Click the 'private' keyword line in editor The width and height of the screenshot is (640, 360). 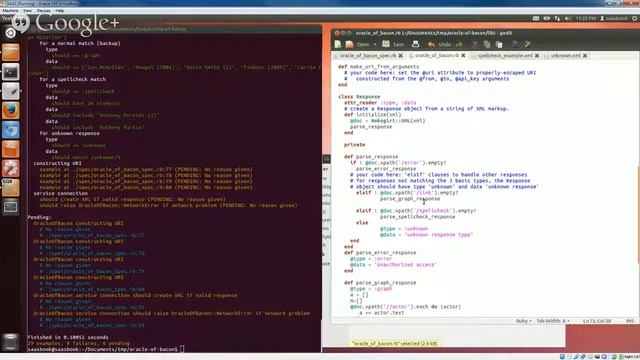354,145
